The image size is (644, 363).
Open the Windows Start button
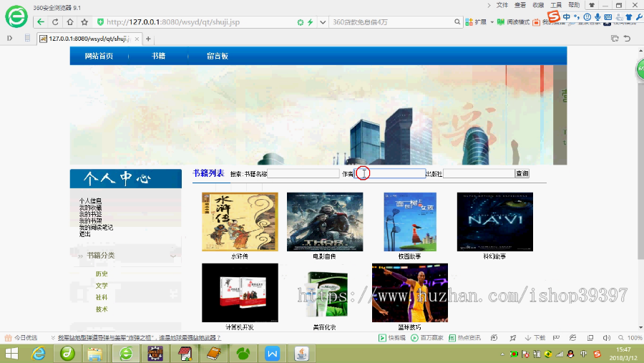11,354
